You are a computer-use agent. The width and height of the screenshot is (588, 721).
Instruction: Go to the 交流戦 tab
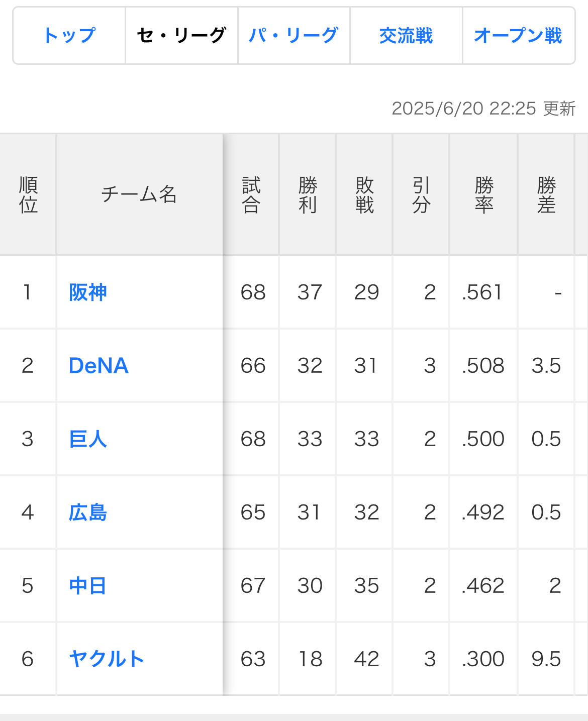click(x=406, y=36)
